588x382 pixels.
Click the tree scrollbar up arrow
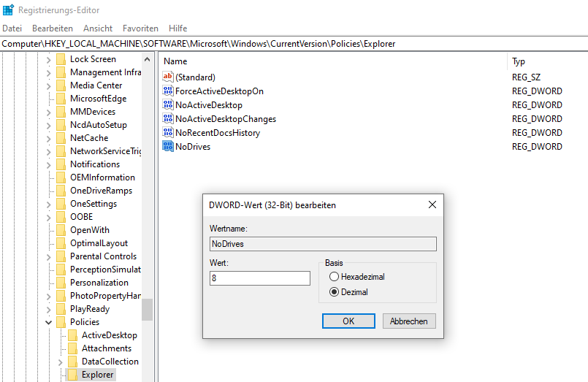pos(147,59)
